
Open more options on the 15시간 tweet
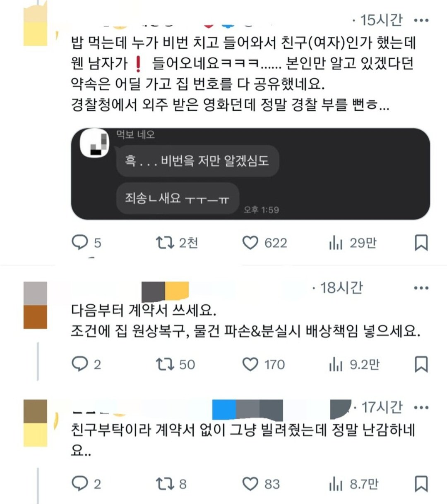point(421,20)
